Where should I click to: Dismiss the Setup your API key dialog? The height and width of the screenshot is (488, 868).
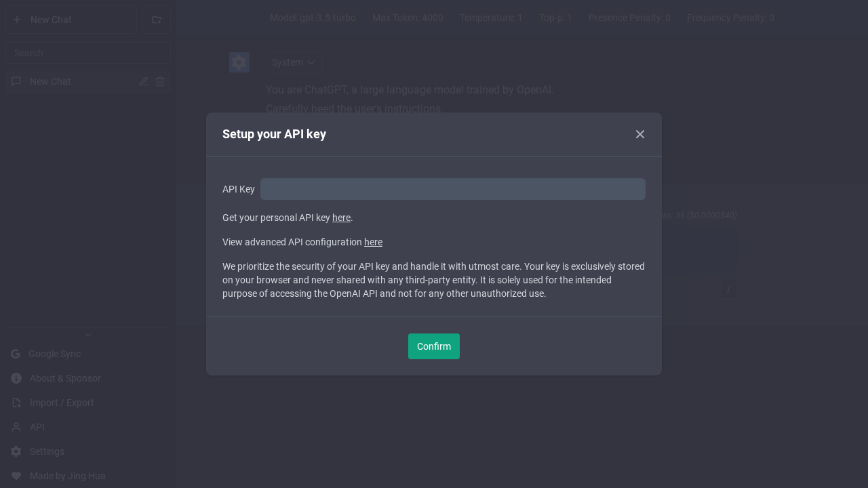640,134
